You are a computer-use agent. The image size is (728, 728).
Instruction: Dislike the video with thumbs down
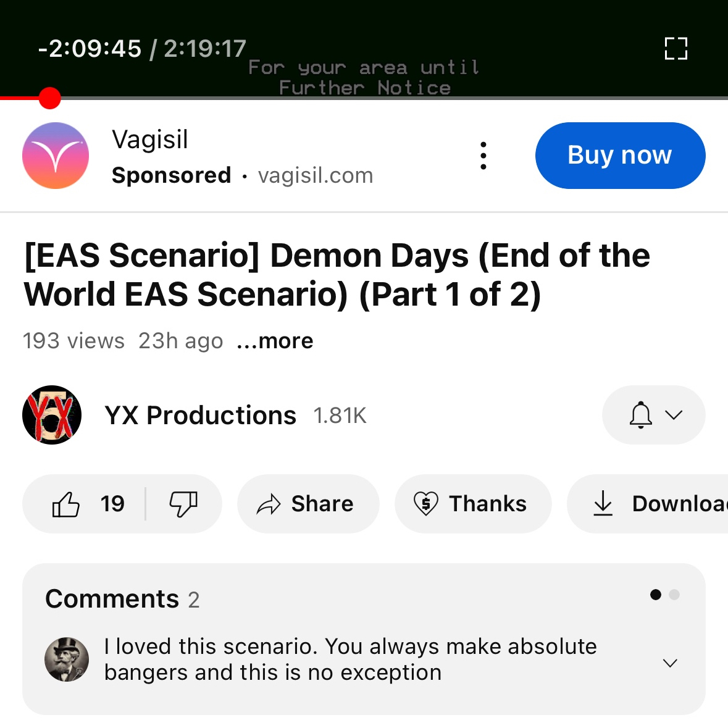coord(183,504)
